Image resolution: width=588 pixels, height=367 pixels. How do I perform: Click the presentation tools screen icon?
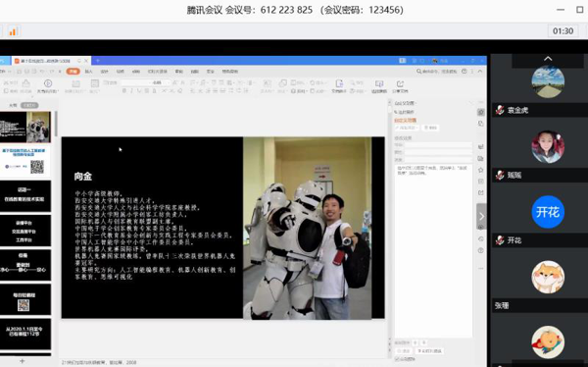(379, 83)
